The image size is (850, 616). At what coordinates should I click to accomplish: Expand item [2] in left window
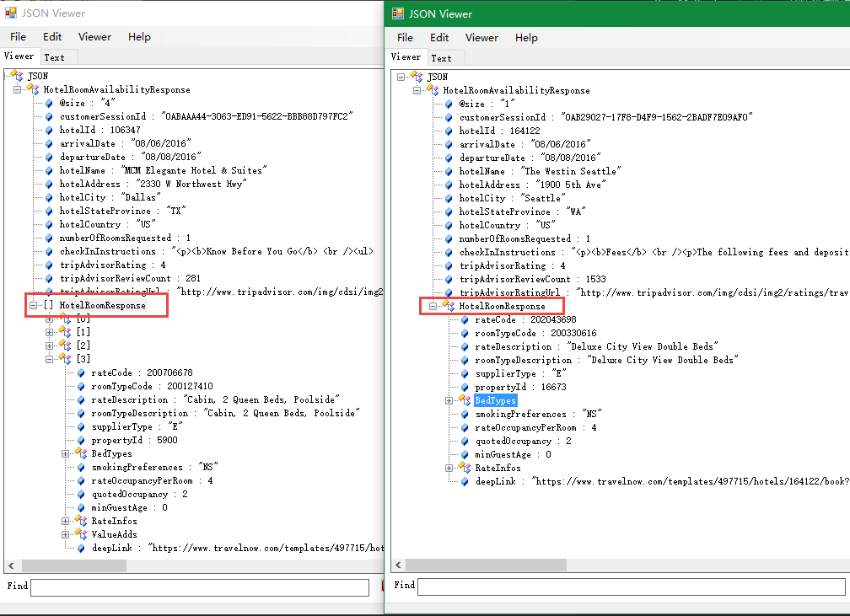(49, 345)
